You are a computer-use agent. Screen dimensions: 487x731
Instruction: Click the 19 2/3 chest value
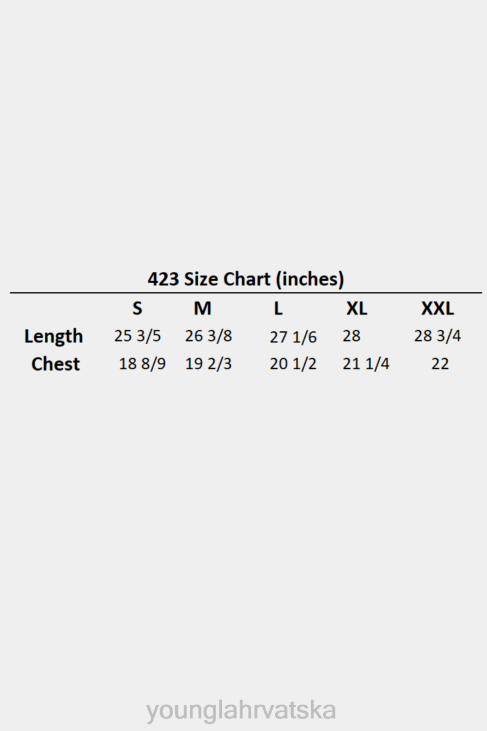pyautogui.click(x=208, y=364)
